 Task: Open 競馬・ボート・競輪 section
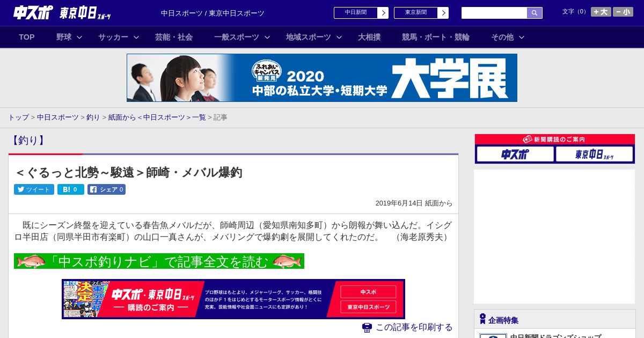(436, 37)
